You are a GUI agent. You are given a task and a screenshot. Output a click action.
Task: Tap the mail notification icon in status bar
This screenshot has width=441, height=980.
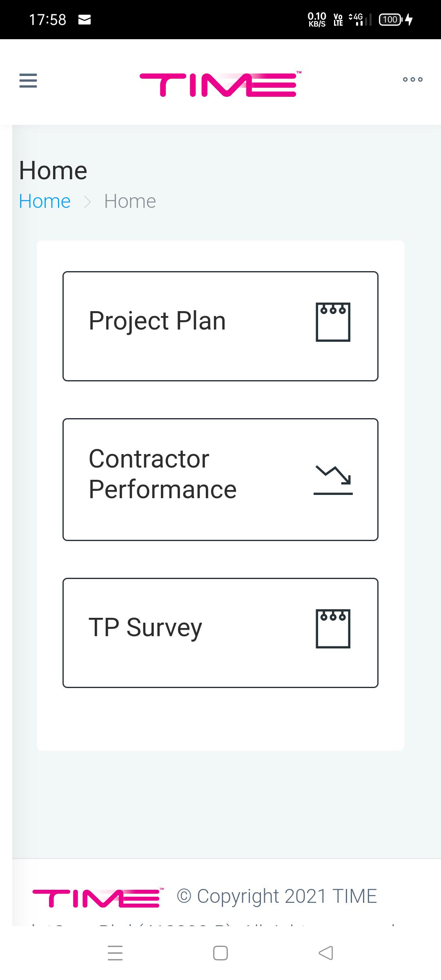pyautogui.click(x=85, y=20)
